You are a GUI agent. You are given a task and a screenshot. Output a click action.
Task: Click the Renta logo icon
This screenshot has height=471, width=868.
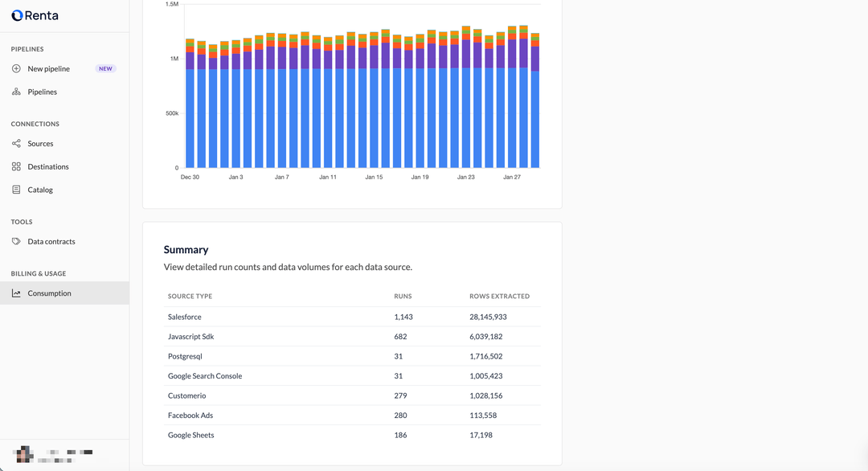[x=17, y=15]
